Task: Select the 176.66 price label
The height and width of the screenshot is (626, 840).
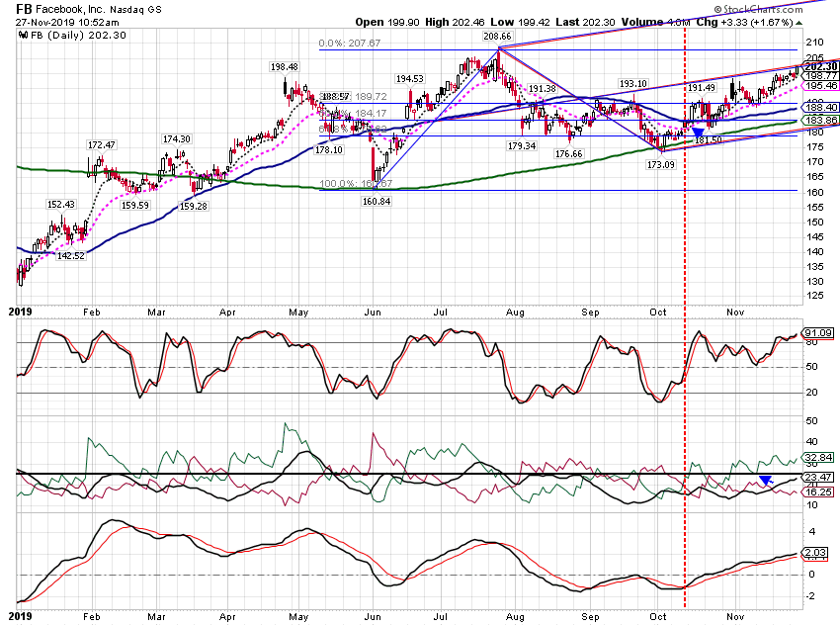Action: (x=568, y=154)
